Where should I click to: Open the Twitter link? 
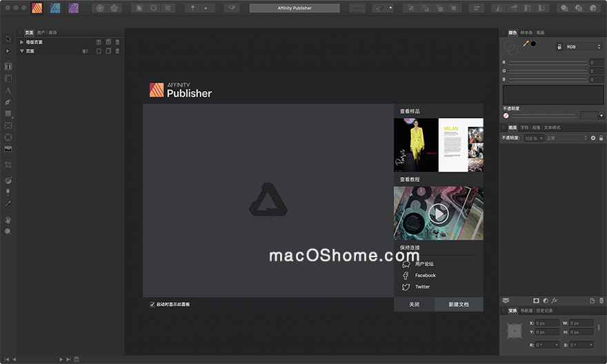[x=422, y=287]
